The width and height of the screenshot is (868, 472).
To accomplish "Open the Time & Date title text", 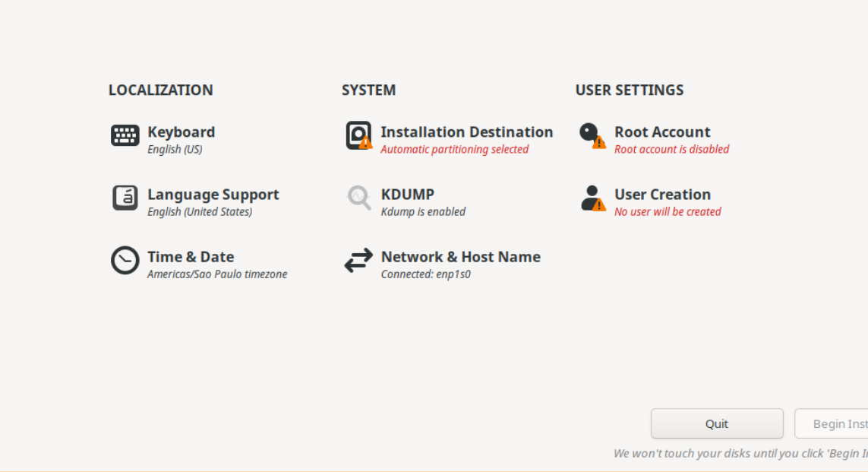I will coord(191,257).
